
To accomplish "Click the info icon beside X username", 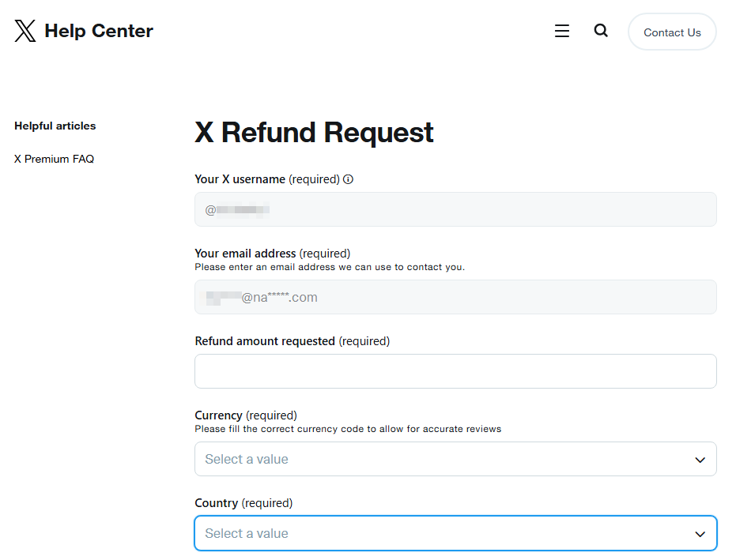I will click(348, 179).
